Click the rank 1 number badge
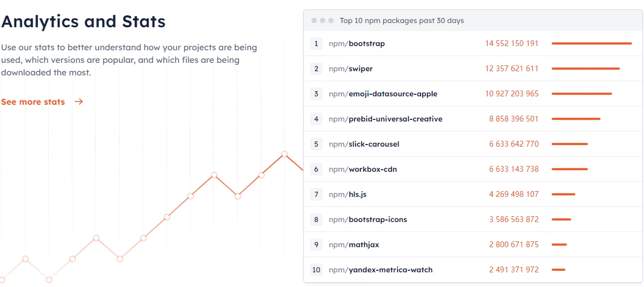The width and height of the screenshot is (644, 287). (316, 43)
